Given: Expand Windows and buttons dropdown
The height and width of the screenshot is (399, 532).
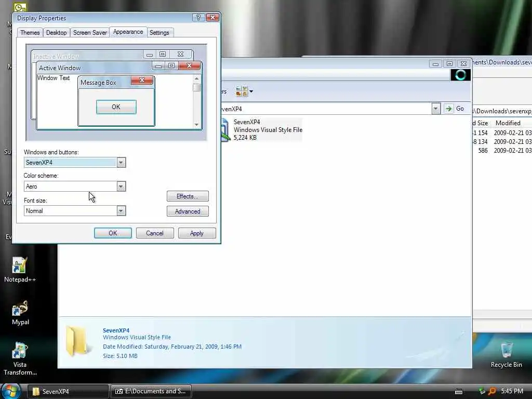Looking at the screenshot, I should [121, 163].
